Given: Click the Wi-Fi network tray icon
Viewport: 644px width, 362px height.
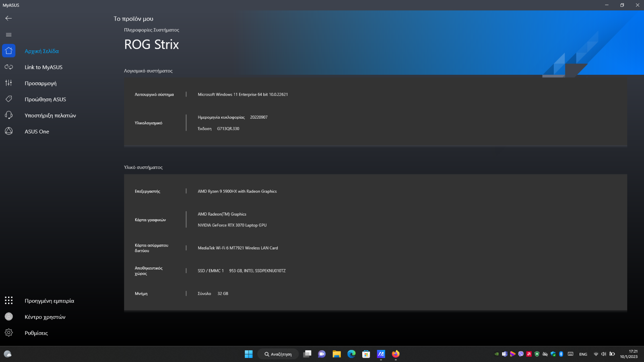Looking at the screenshot, I should 596,354.
